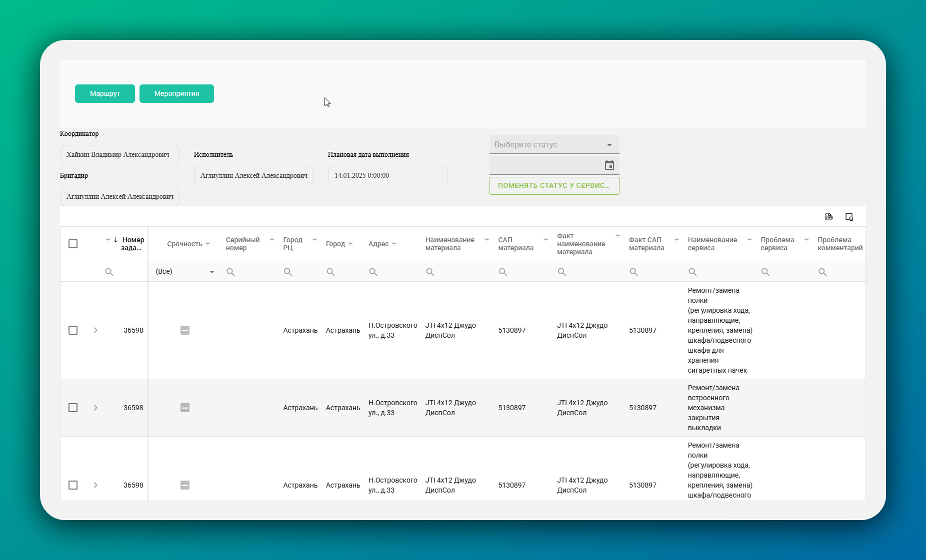Open filter for Номер задачи column
926x560 pixels.
pyautogui.click(x=108, y=240)
